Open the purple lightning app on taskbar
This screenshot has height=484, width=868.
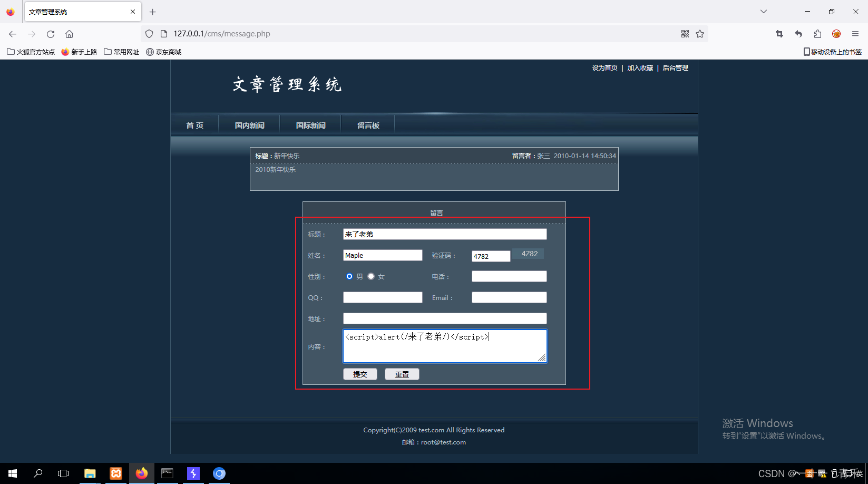coord(193,473)
